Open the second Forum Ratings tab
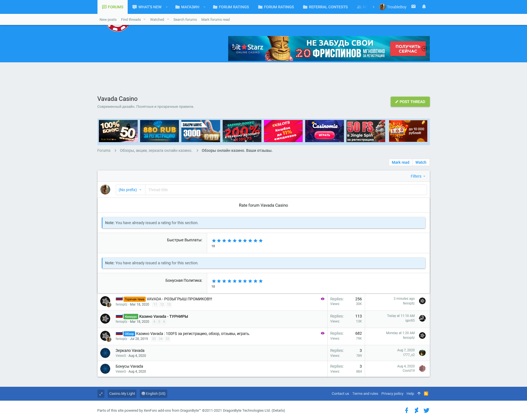Image resolution: width=527 pixels, height=420 pixels. coord(276,7)
